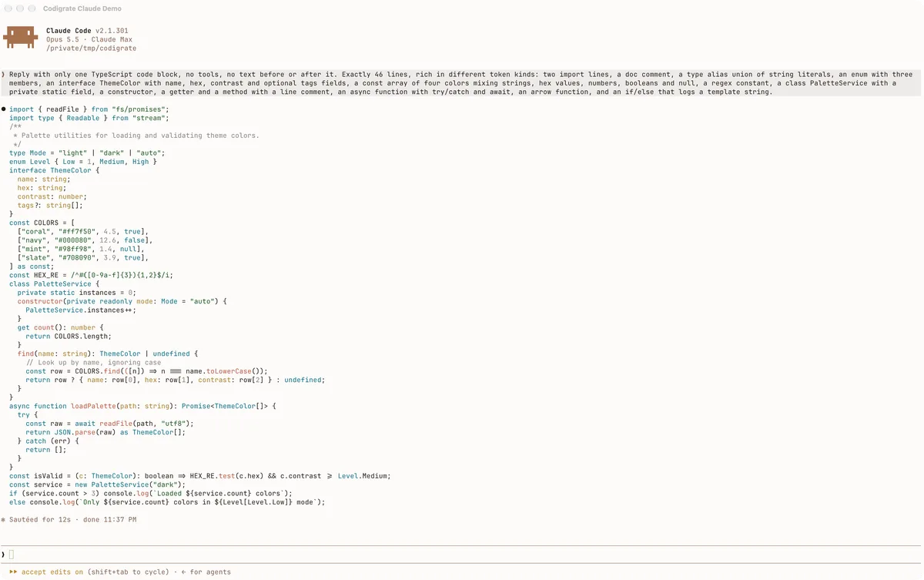The width and height of the screenshot is (924, 580).
Task: Click the 'type Mode' union alias line
Action: [x=87, y=153]
